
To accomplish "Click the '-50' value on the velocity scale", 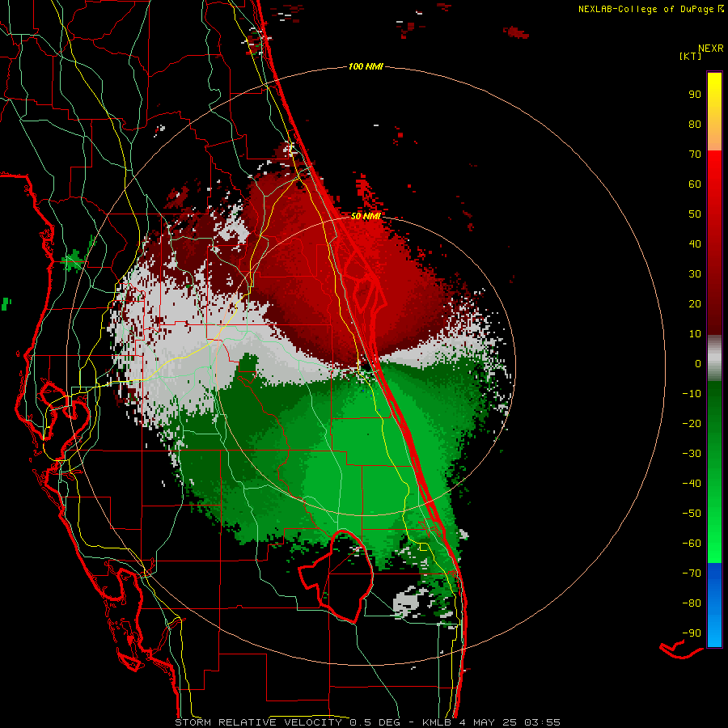I will [x=692, y=513].
